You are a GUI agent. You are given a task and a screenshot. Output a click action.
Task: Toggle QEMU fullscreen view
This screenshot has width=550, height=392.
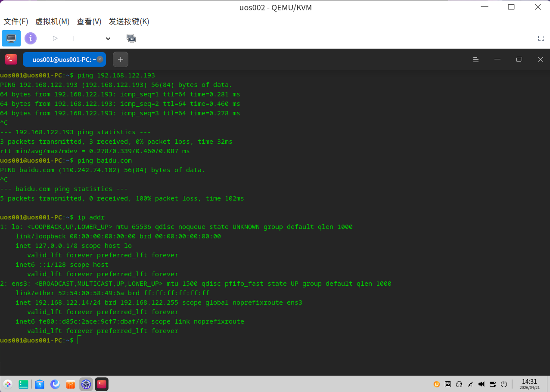(x=541, y=38)
